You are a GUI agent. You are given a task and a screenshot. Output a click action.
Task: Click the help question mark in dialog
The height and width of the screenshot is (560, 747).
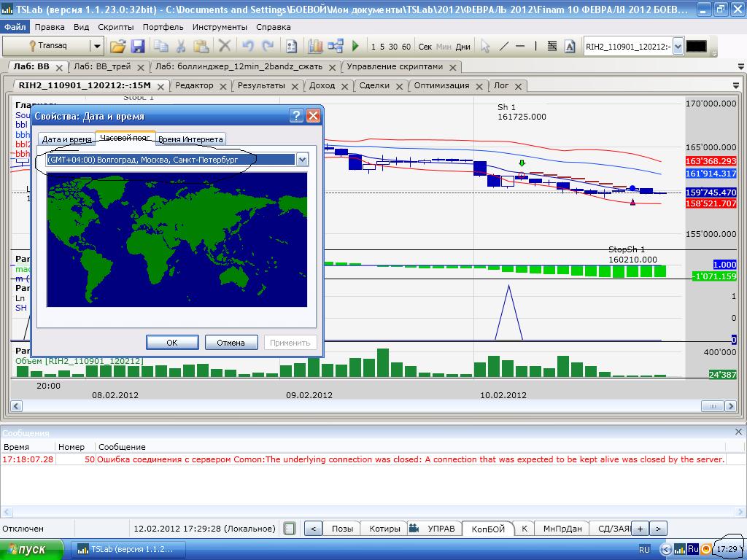pyautogui.click(x=296, y=116)
